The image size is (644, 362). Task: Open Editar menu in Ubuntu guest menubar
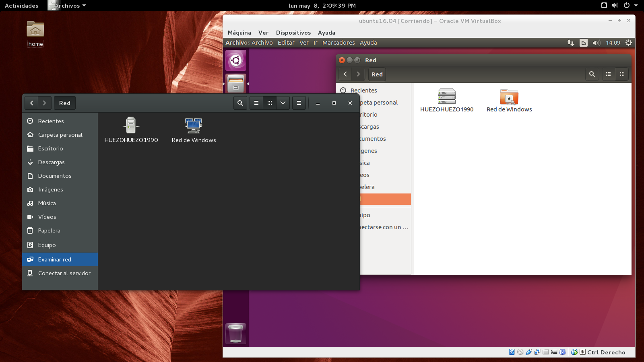click(286, 43)
